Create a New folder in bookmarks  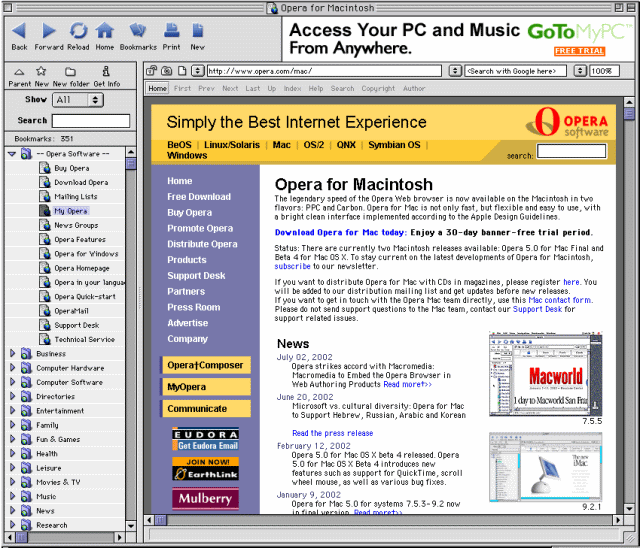[71, 77]
